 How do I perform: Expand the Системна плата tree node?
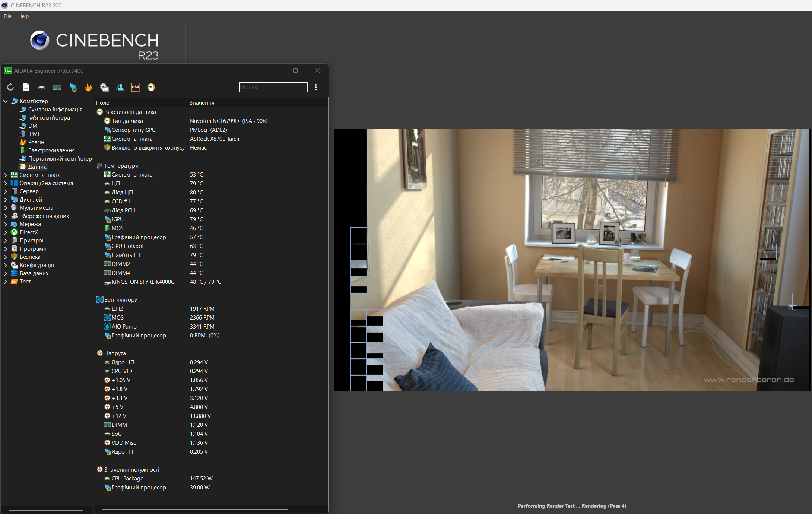click(6, 175)
